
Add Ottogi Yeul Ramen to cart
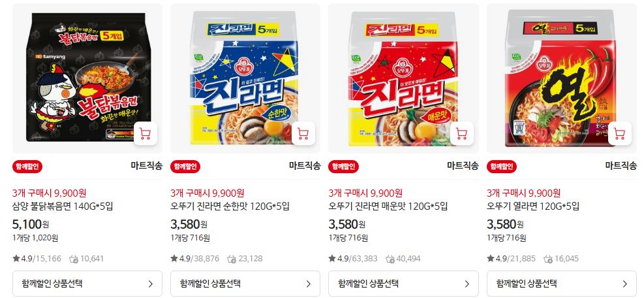click(619, 133)
